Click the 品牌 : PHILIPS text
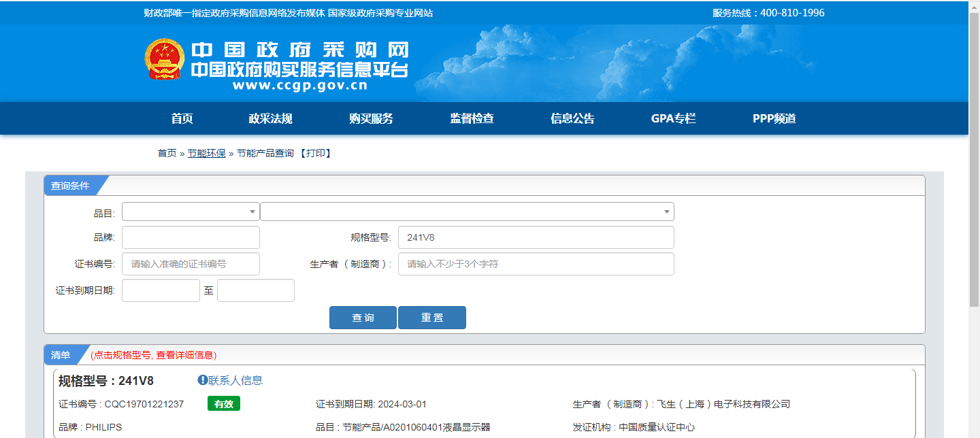This screenshot has height=438, width=980. (x=90, y=427)
